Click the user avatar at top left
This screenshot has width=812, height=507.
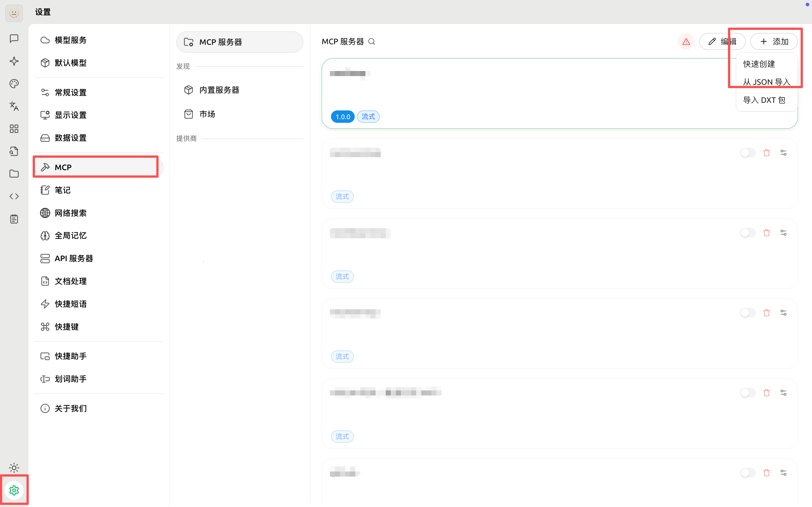[x=14, y=13]
